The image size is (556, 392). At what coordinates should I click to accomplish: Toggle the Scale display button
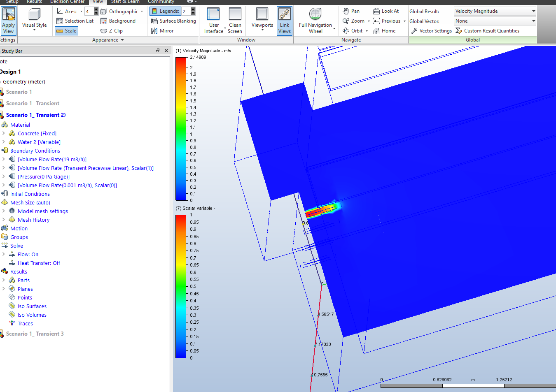pos(67,31)
